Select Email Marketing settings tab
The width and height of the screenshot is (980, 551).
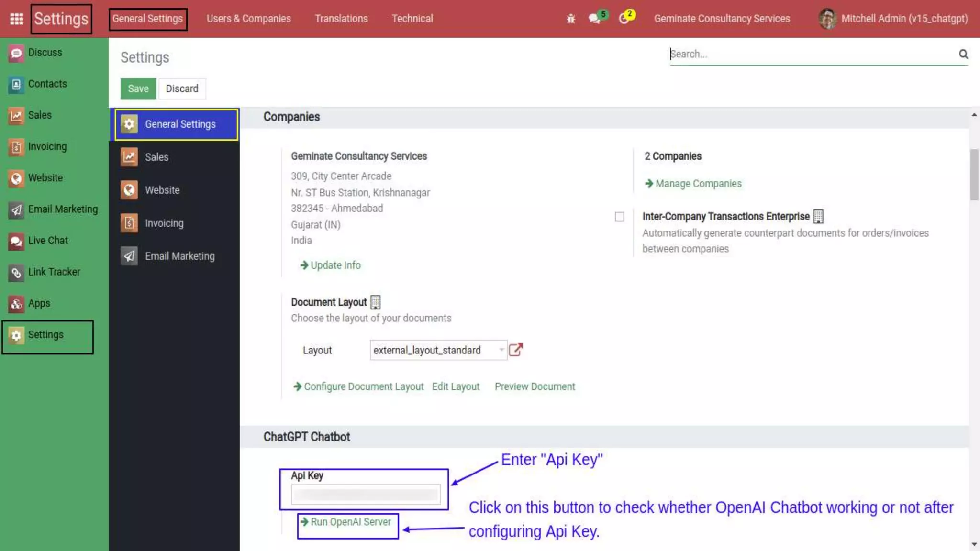point(179,256)
